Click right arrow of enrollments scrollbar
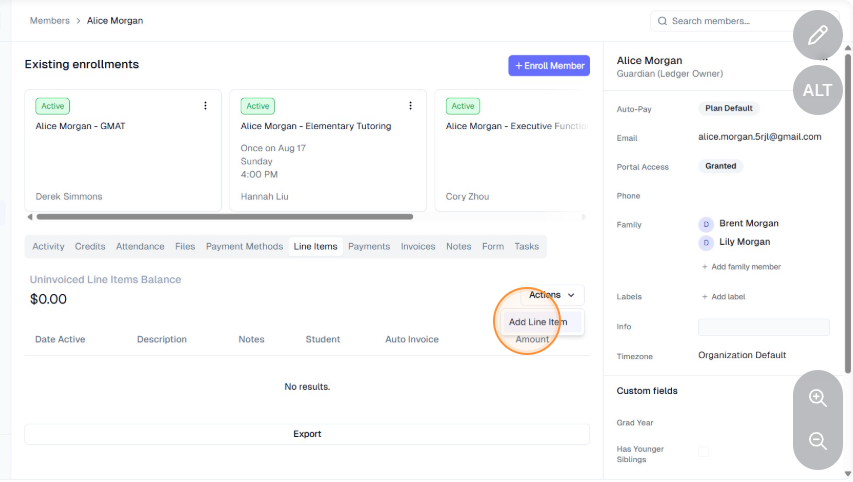The height and width of the screenshot is (482, 853). pyautogui.click(x=584, y=217)
